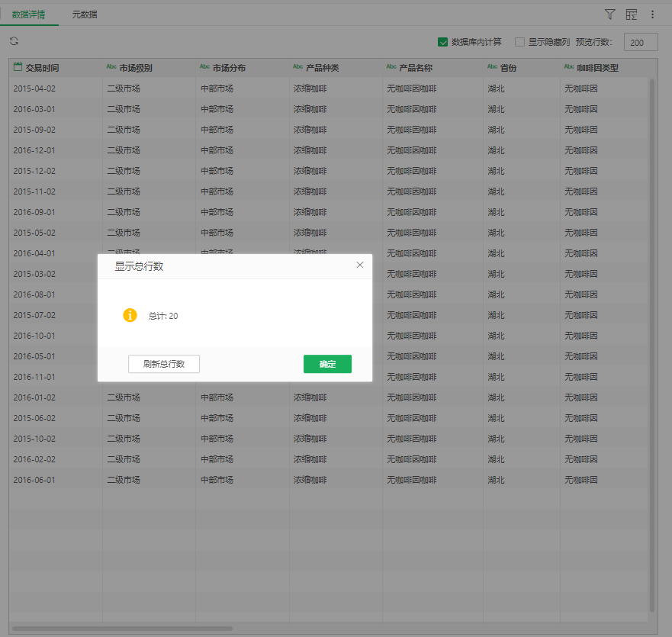672x637 pixels.
Task: Click the calendar icon beside 交易时间
Action: [18, 67]
